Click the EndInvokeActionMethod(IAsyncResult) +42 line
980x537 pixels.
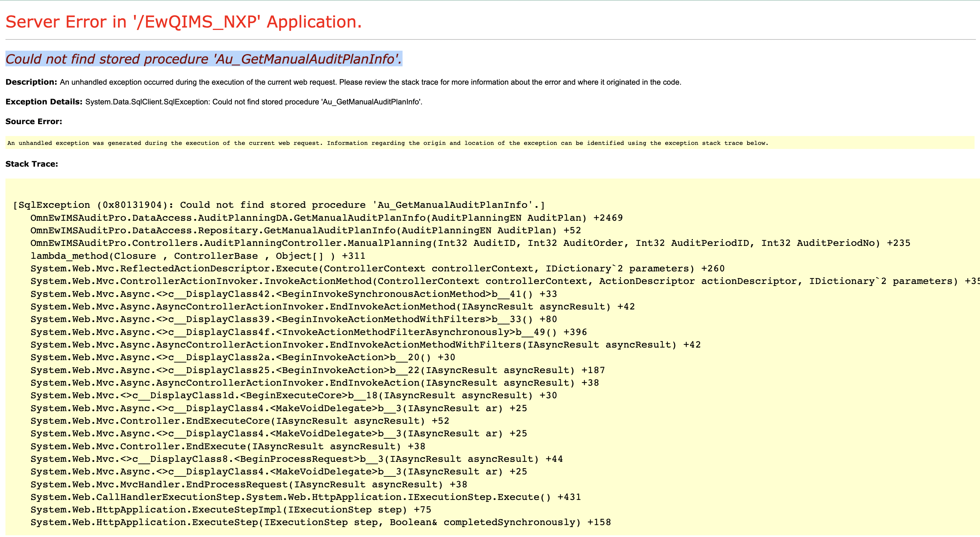pos(332,306)
